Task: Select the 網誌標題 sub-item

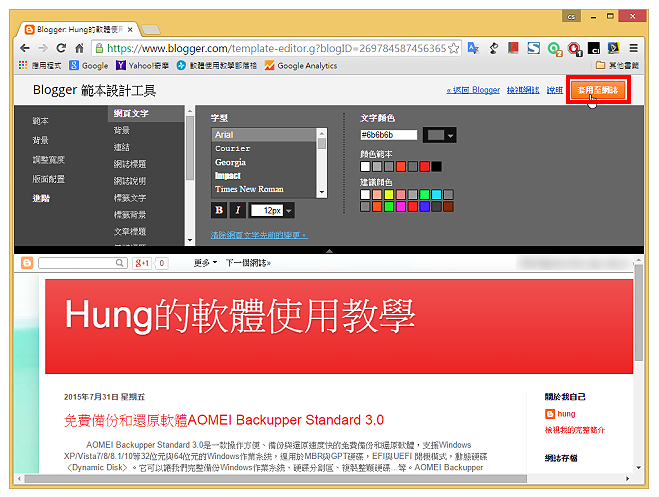Action: 130,164
